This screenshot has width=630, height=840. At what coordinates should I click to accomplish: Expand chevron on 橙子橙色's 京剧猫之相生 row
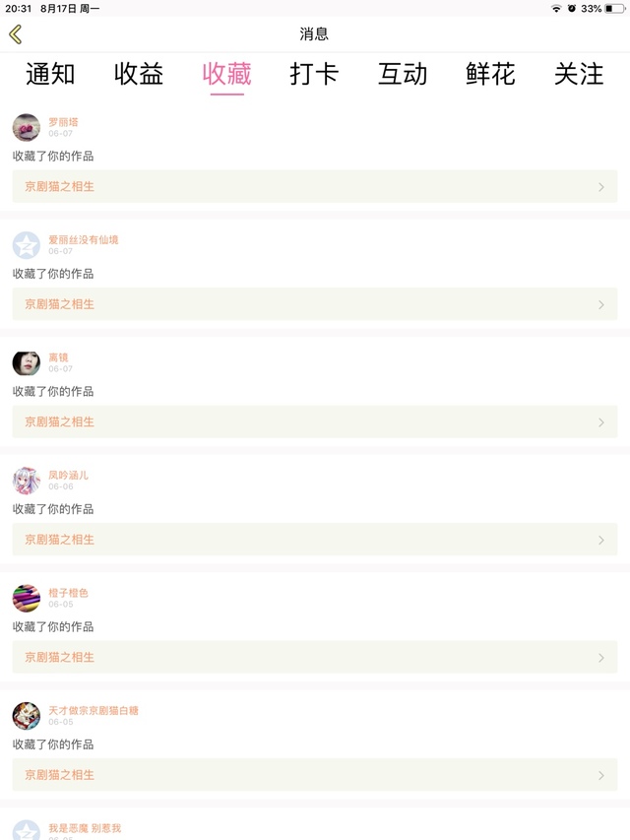tap(601, 658)
